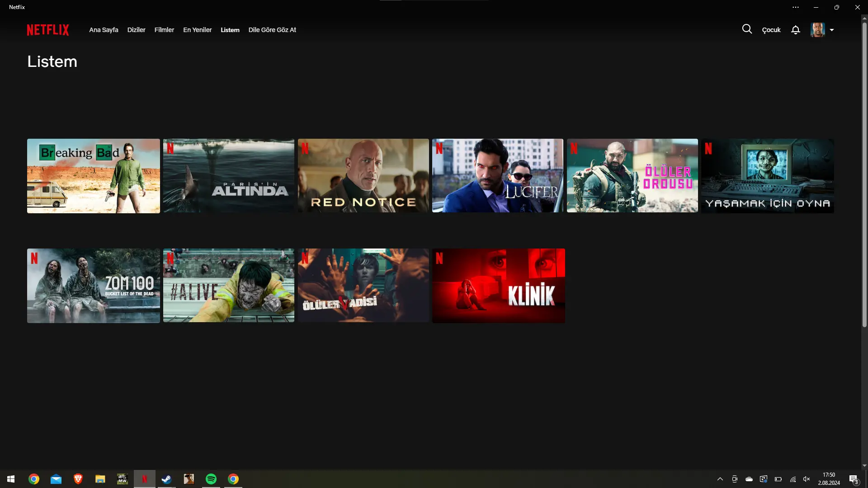Show hidden system tray icons
The image size is (868, 488).
[720, 479]
